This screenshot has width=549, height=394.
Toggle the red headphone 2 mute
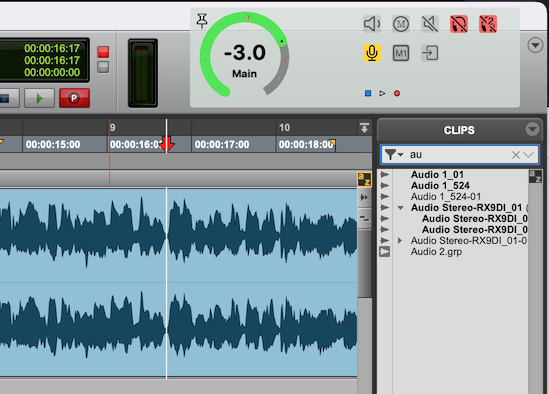coord(488,24)
